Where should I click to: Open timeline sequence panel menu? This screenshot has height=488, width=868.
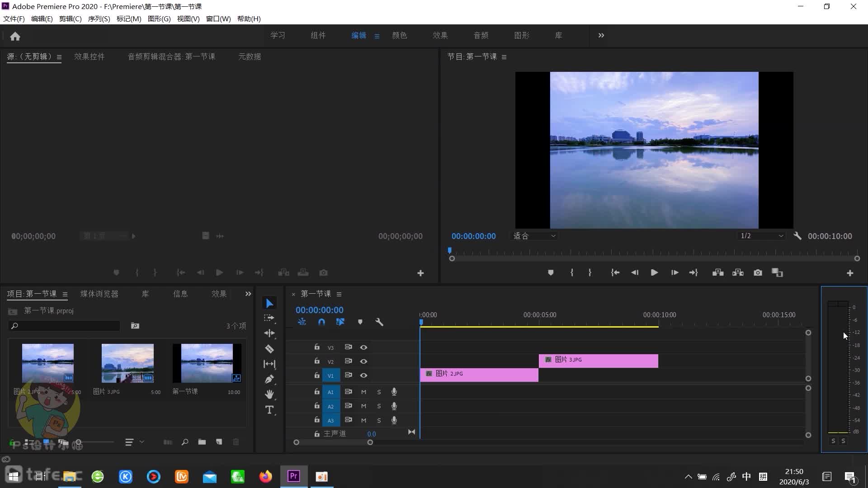[339, 294]
